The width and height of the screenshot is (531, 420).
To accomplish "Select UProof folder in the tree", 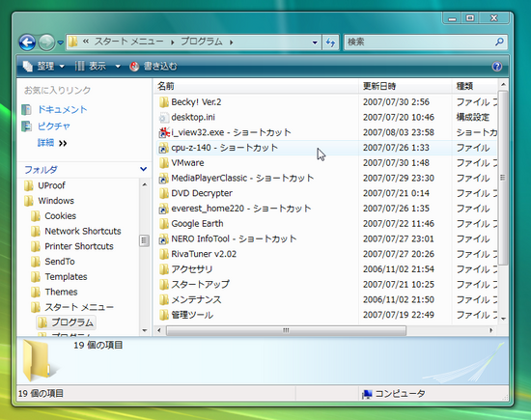I will coord(51,185).
